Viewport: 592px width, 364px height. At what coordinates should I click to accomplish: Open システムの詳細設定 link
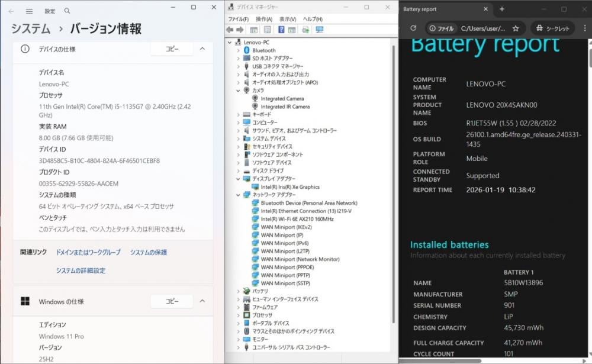[81, 270]
